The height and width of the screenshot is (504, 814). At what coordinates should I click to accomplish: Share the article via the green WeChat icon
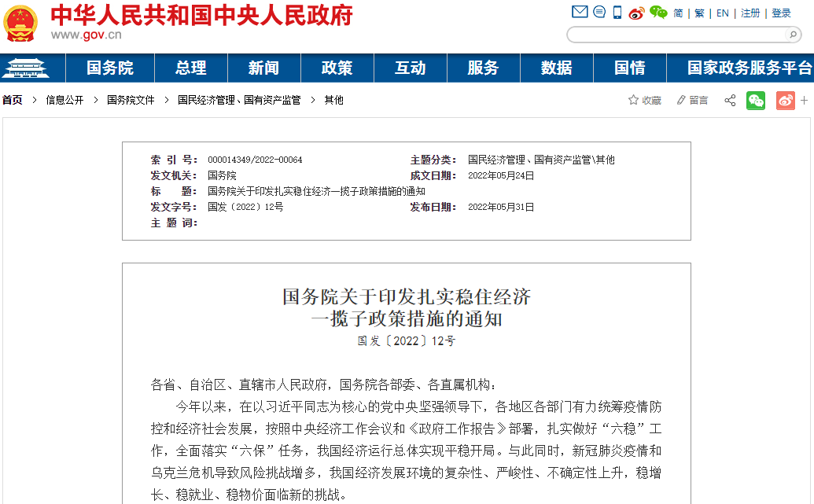pyautogui.click(x=756, y=100)
